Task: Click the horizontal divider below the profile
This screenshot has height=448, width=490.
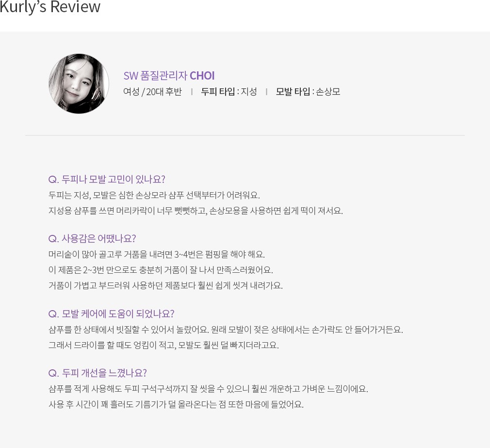Action: click(245, 135)
